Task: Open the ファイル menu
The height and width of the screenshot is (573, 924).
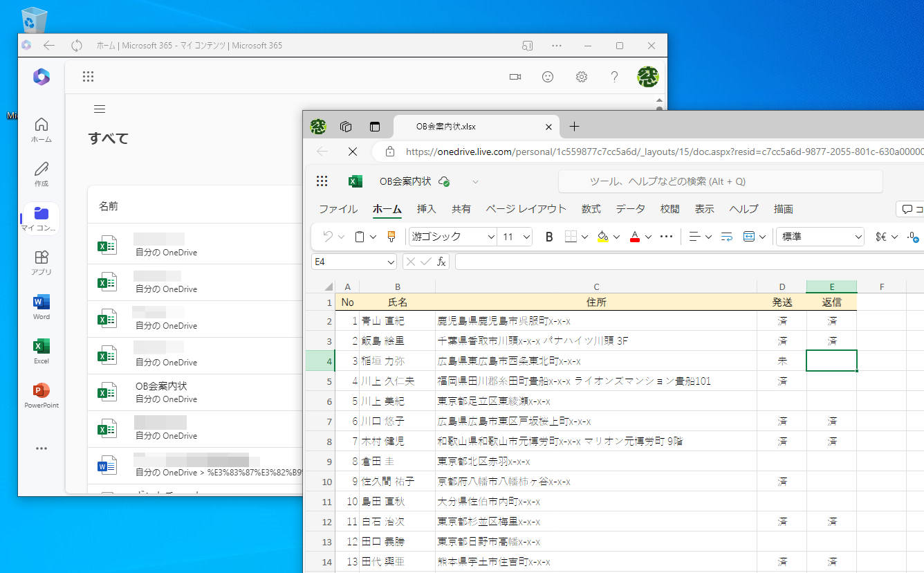Action: coord(338,208)
